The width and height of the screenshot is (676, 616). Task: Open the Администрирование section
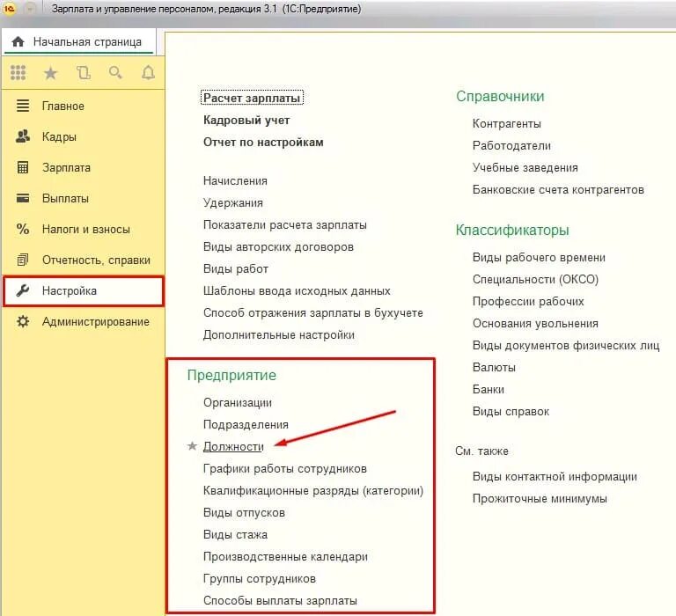pos(84,321)
